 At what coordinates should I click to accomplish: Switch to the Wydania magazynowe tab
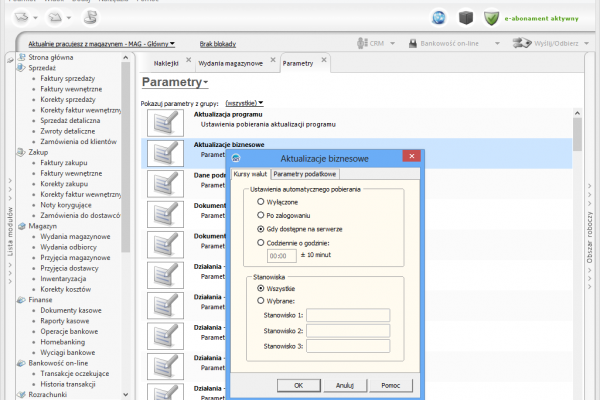pyautogui.click(x=231, y=62)
